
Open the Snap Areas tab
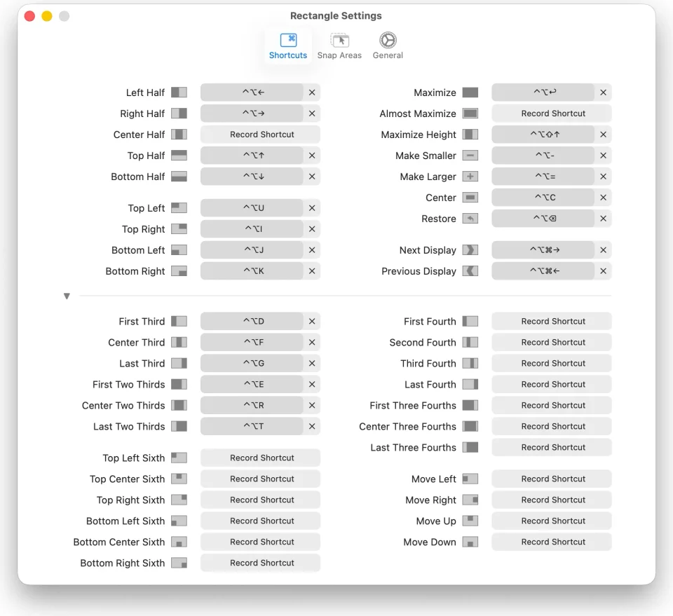coord(339,46)
